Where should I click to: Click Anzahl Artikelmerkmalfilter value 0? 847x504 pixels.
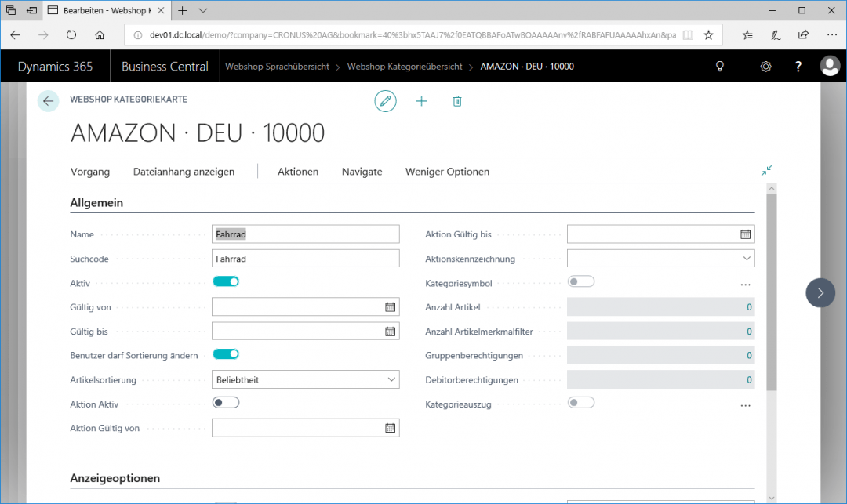click(749, 332)
